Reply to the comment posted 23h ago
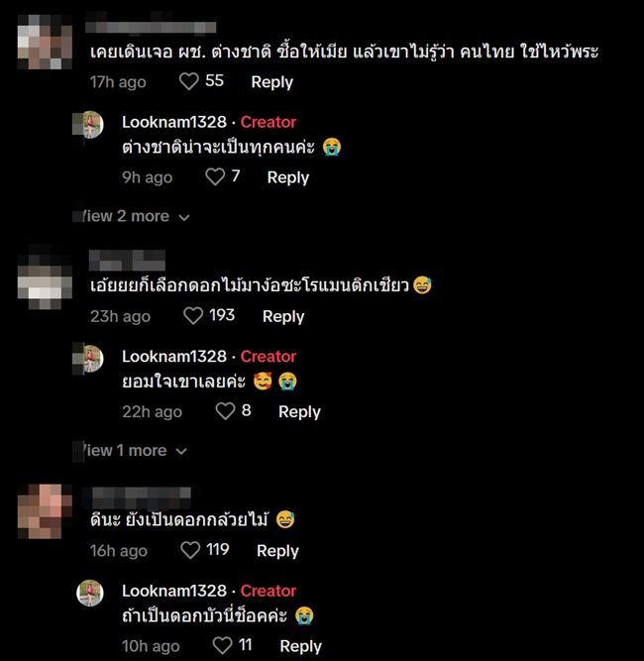Screen dimensions: 644x661 [283, 316]
